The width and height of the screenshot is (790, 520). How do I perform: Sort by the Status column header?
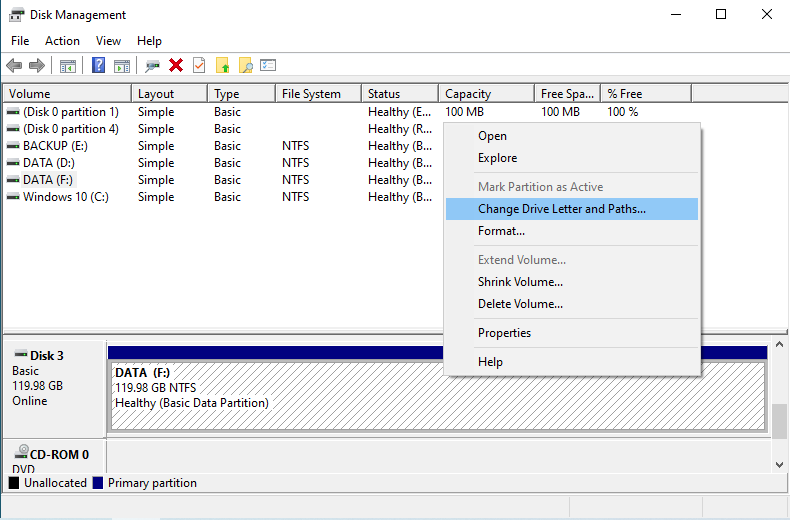pos(400,94)
